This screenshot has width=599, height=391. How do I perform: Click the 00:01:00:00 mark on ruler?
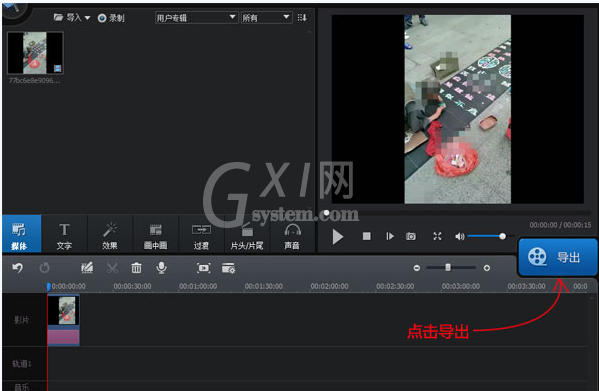point(198,286)
